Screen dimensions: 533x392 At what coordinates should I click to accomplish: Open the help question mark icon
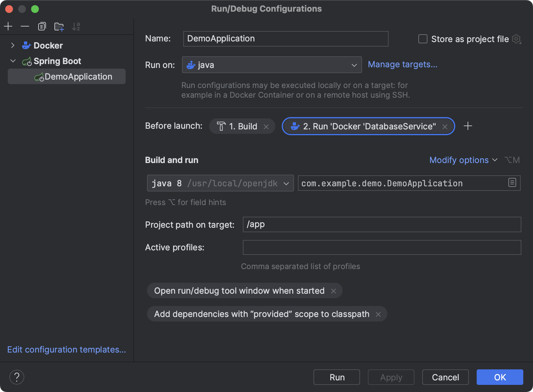17,377
